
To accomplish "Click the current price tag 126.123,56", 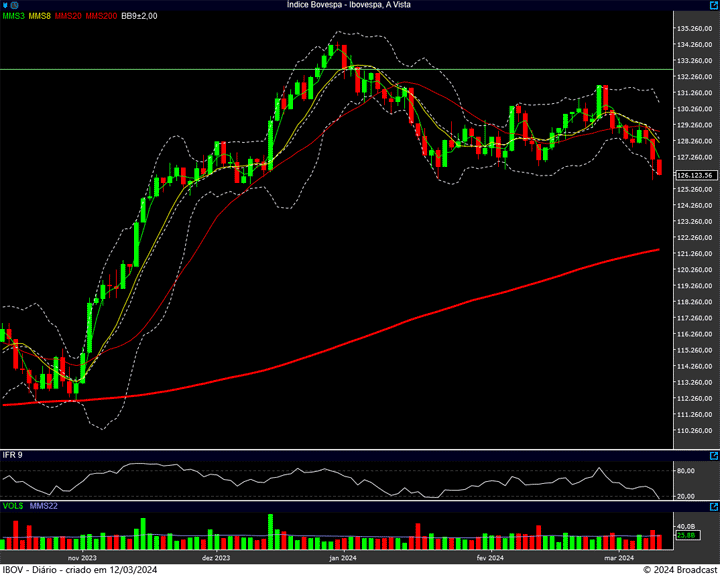I will (x=694, y=175).
